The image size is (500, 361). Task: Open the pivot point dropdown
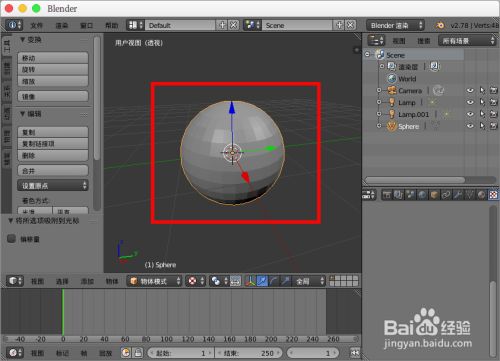click(219, 281)
